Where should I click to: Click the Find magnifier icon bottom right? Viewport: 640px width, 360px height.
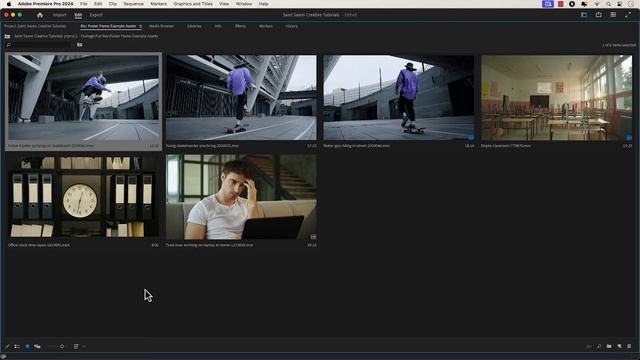pyautogui.click(x=599, y=346)
